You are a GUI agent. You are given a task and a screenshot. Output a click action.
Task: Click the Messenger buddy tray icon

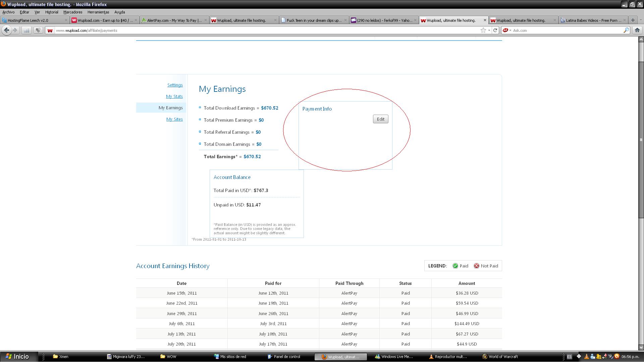(x=593, y=357)
